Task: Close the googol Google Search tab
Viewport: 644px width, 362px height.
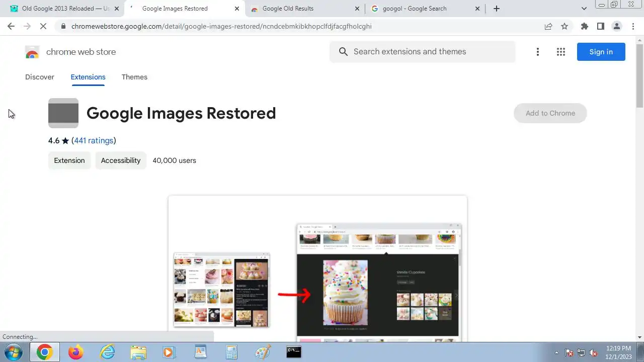Action: coord(477,9)
